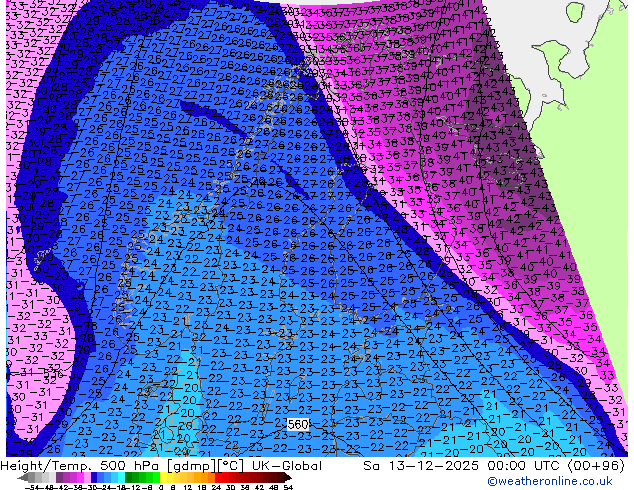This screenshot has height=490, width=634.
Task: Click the [°C] unit label
Action: pyautogui.click(x=230, y=466)
